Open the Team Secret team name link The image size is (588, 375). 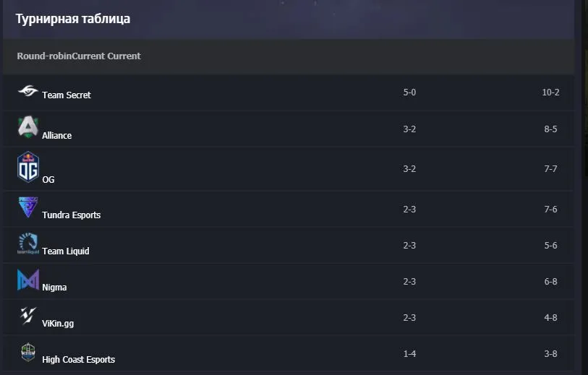(67, 95)
